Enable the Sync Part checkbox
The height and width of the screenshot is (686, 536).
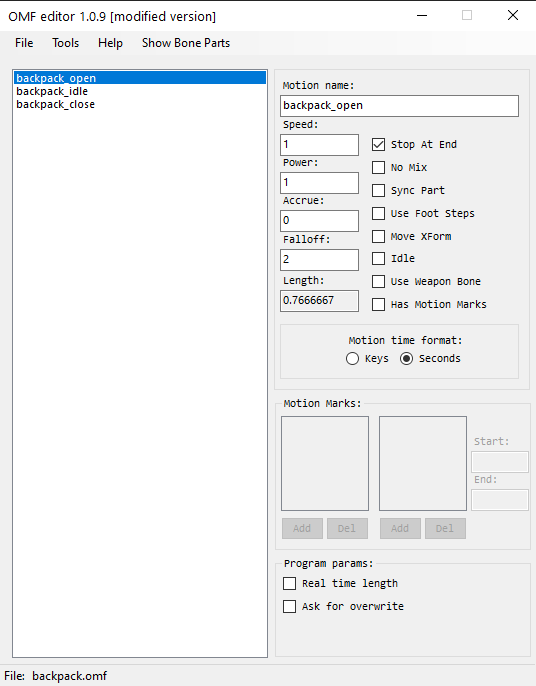pyautogui.click(x=378, y=190)
